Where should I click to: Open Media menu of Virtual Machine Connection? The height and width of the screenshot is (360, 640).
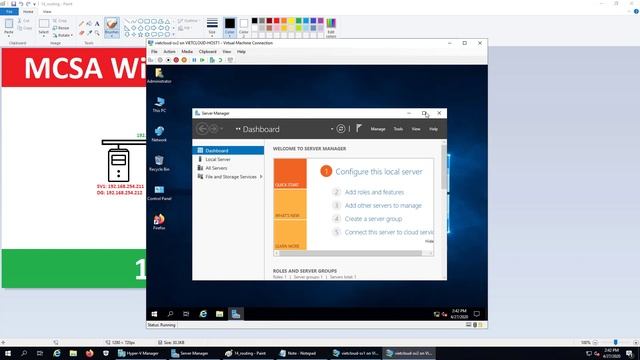[x=187, y=52]
